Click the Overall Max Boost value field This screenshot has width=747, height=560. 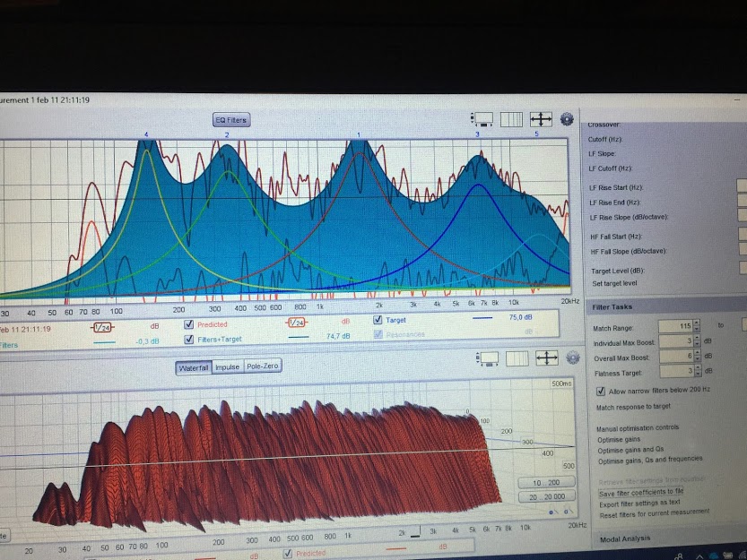[x=677, y=357]
